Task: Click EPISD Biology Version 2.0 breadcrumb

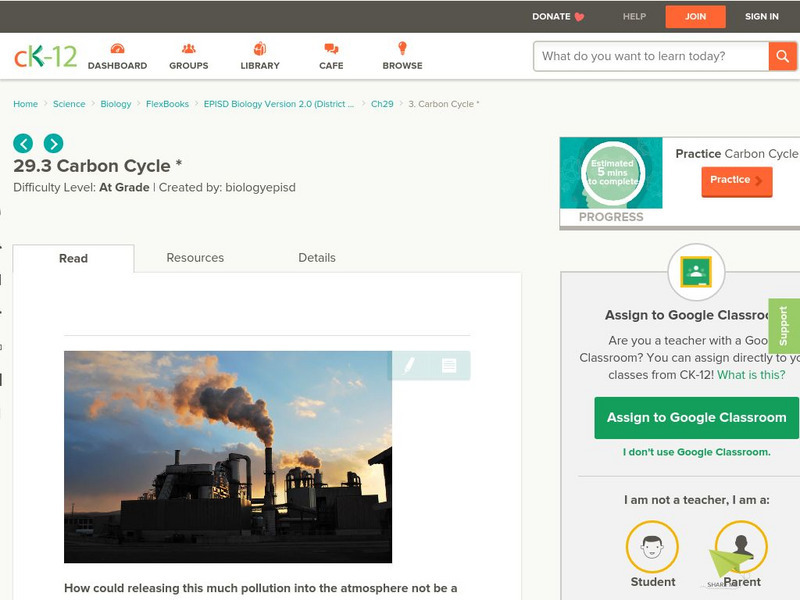Action: 279,104
